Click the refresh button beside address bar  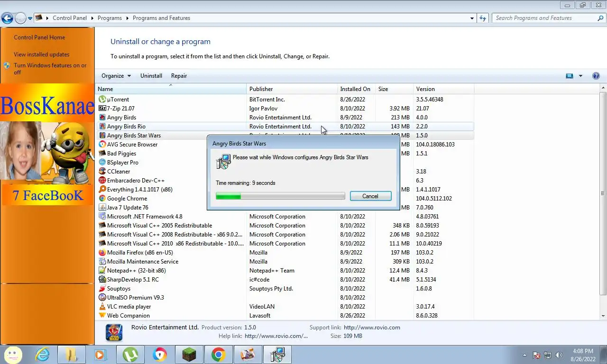[x=483, y=18]
